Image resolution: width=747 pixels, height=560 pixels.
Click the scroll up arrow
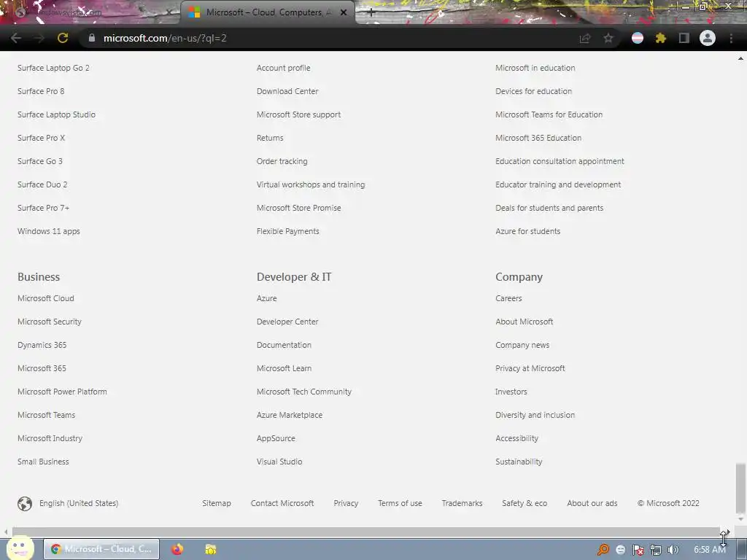[740, 58]
